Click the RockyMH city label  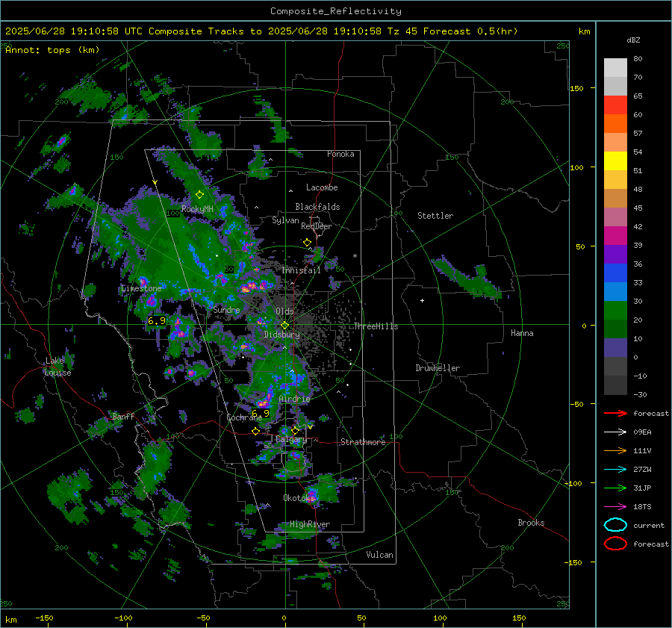point(197,209)
